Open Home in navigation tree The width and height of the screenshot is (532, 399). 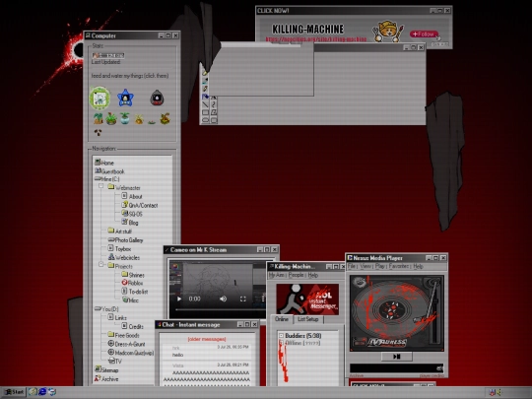click(104, 163)
